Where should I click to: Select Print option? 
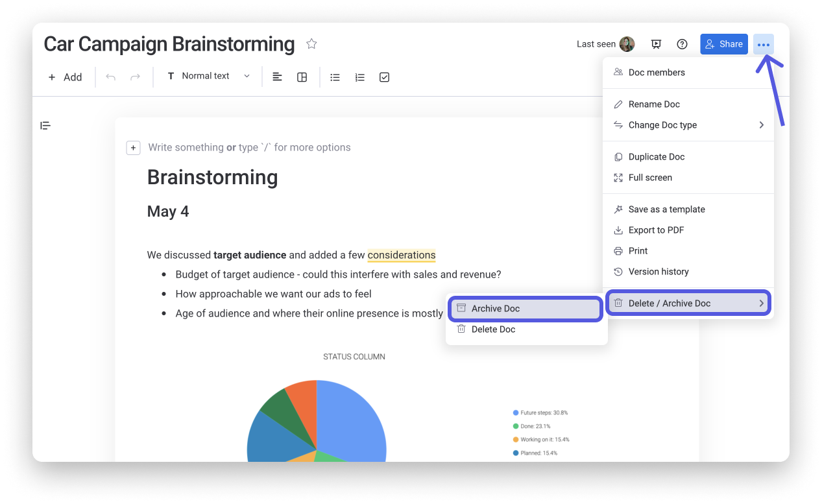[688, 251]
